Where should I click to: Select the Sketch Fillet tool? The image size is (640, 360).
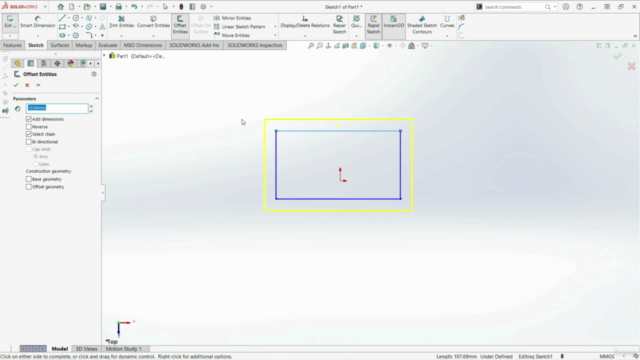click(x=89, y=35)
